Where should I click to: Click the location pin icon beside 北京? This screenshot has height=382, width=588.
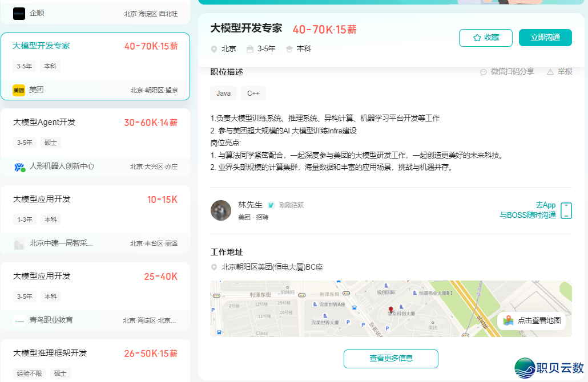(214, 49)
